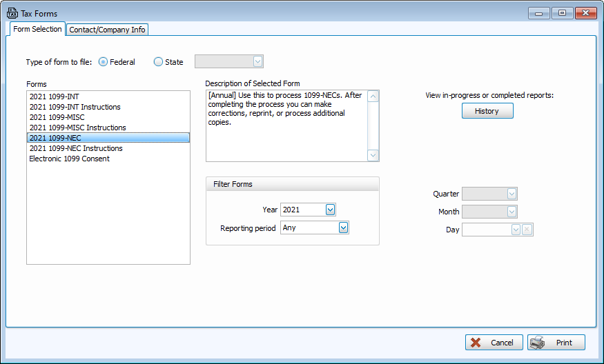Open the Quarter dropdown
The image size is (604, 364).
[x=512, y=194]
